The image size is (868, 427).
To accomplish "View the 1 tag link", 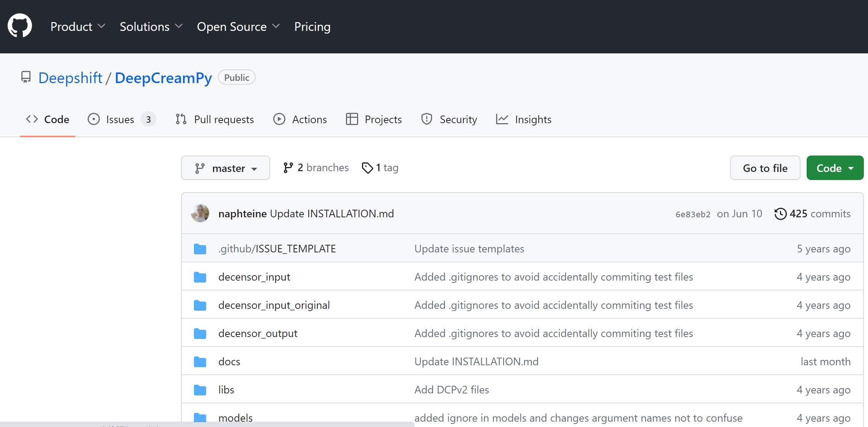I will pos(380,168).
